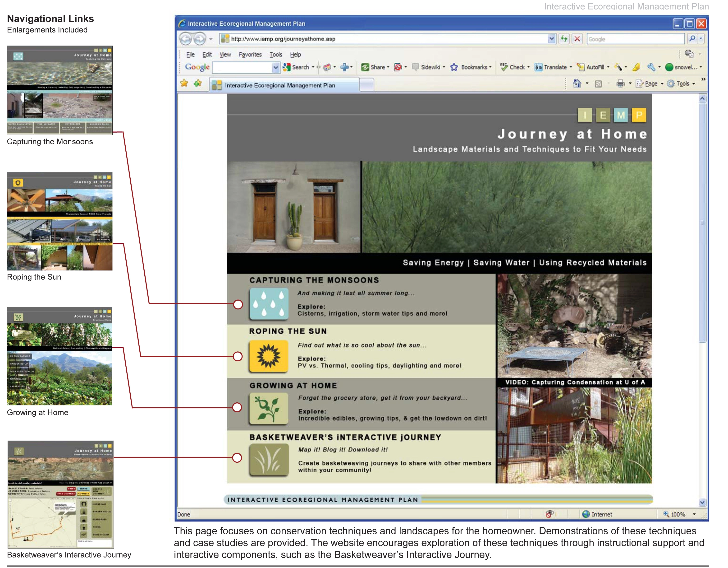Open the Help menu
This screenshot has height=568, width=728.
click(x=295, y=54)
